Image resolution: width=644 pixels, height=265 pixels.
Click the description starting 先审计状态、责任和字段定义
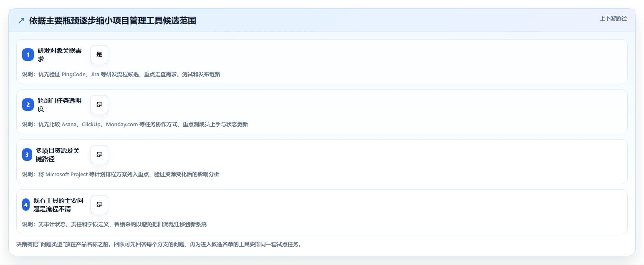[114, 225]
